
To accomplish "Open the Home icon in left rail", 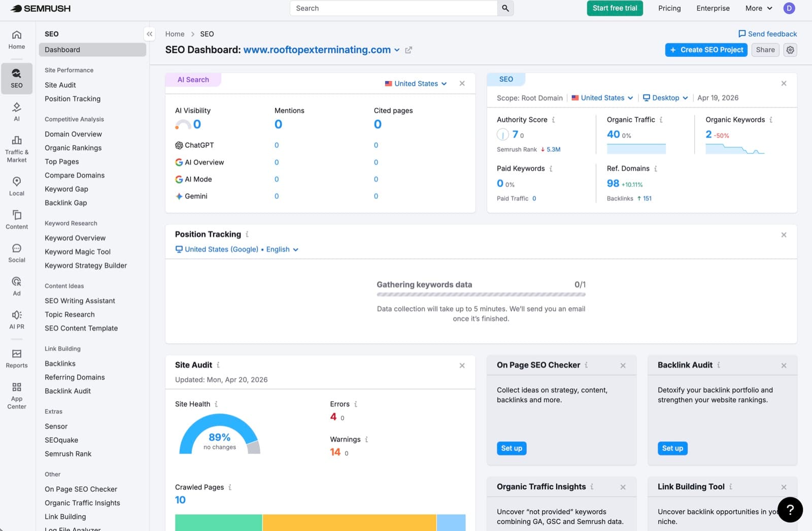I will pos(17,40).
